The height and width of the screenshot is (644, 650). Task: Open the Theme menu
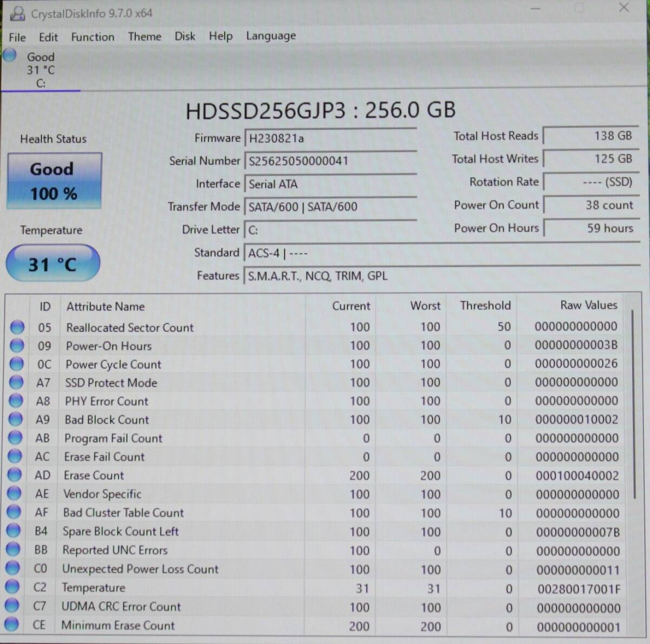pyautogui.click(x=145, y=37)
